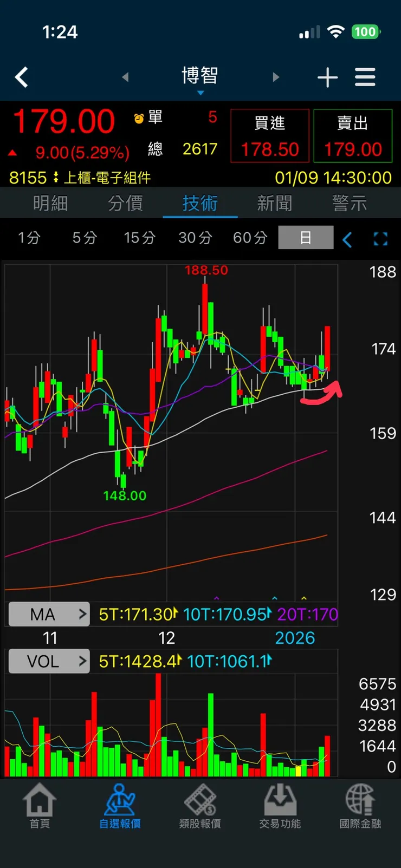This screenshot has height=868, width=401.
Task: Tap the 2026 date axis label
Action: pyautogui.click(x=295, y=638)
